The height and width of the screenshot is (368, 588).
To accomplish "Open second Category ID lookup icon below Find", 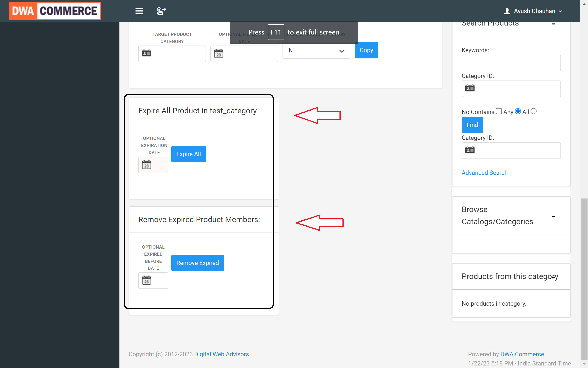I will [x=470, y=150].
